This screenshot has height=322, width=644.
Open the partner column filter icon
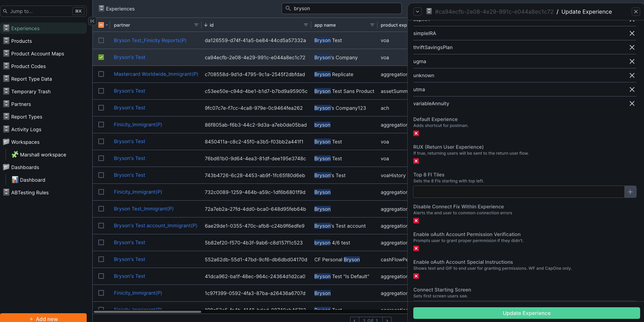tap(196, 25)
